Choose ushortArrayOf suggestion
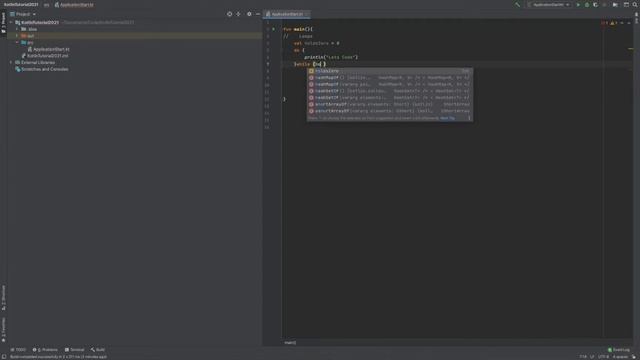Viewport: 640px width, 360px height. (x=390, y=111)
